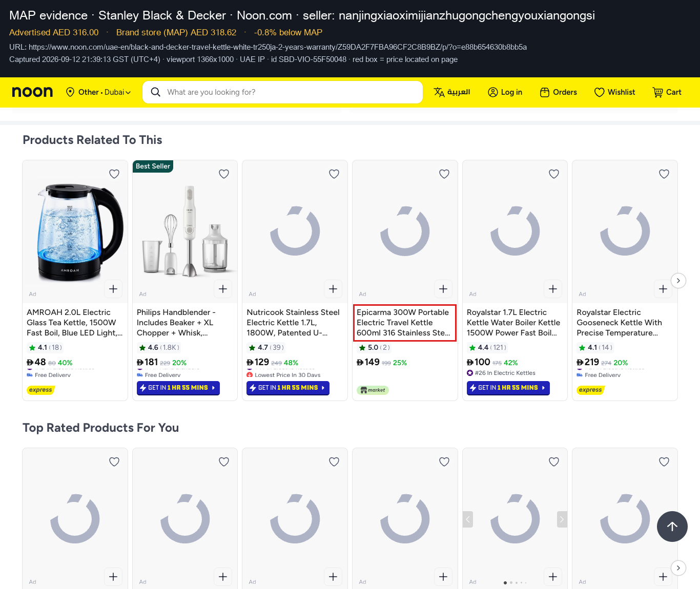Add first Top Rated Products card via plus
This screenshot has height=589, width=700.
tap(113, 577)
